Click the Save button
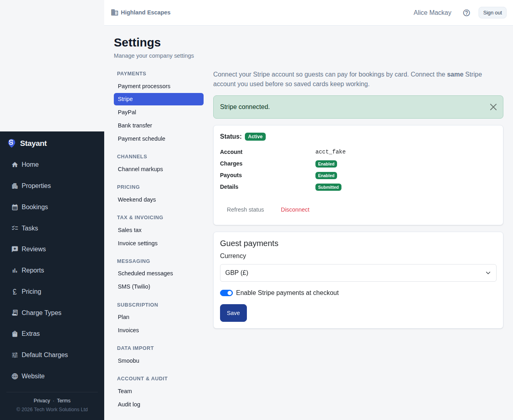The width and height of the screenshot is (513, 420). click(233, 313)
